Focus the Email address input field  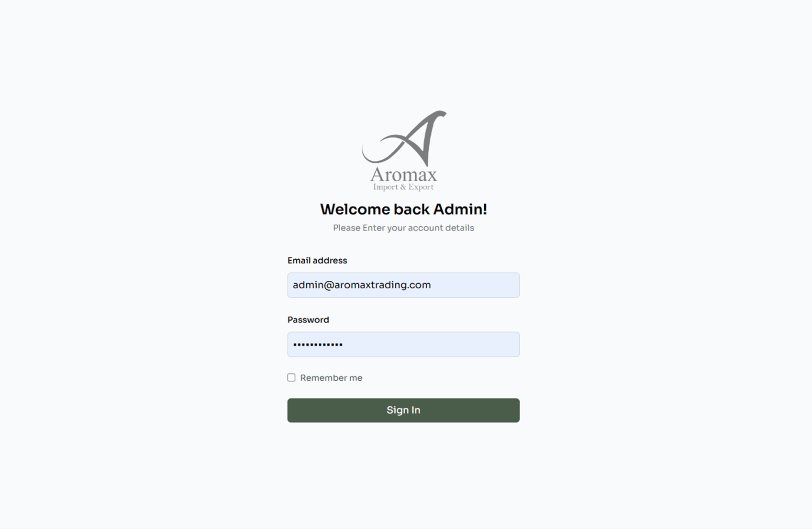point(403,285)
